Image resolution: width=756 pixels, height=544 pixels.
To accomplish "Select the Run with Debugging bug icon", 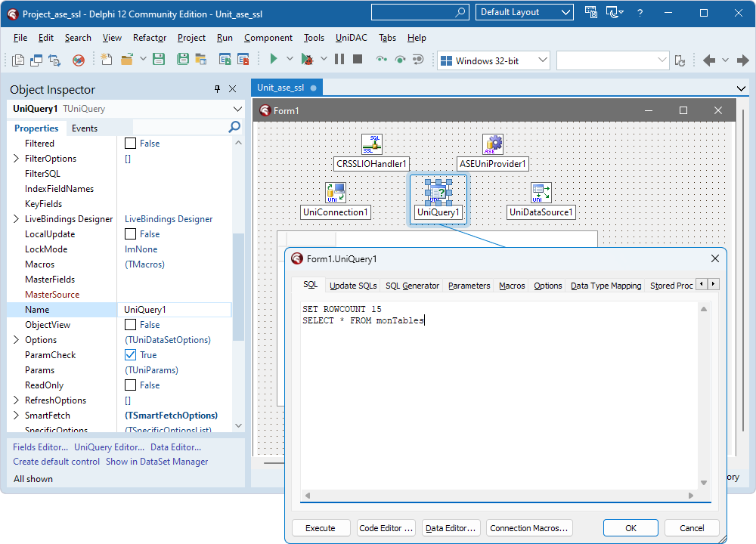I will [x=307, y=58].
